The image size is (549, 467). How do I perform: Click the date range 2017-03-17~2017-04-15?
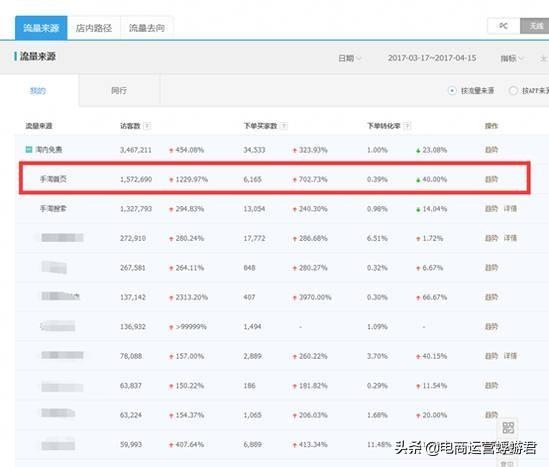point(432,58)
